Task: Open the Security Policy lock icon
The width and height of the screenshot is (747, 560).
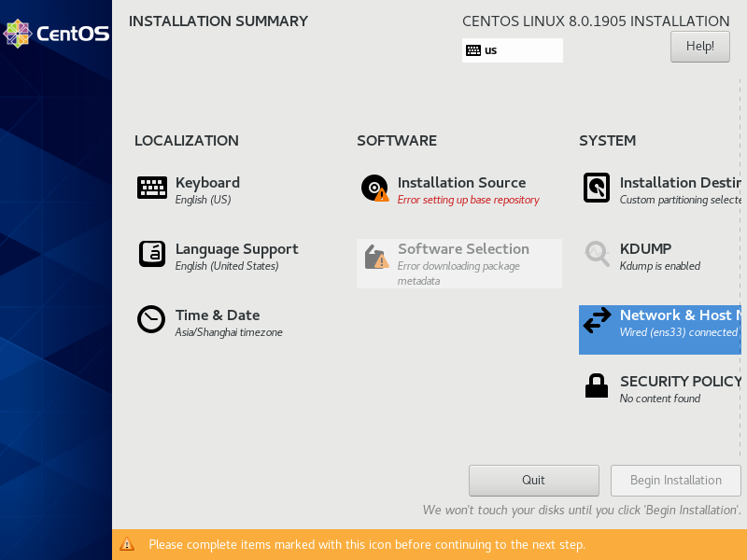Action: point(597,385)
